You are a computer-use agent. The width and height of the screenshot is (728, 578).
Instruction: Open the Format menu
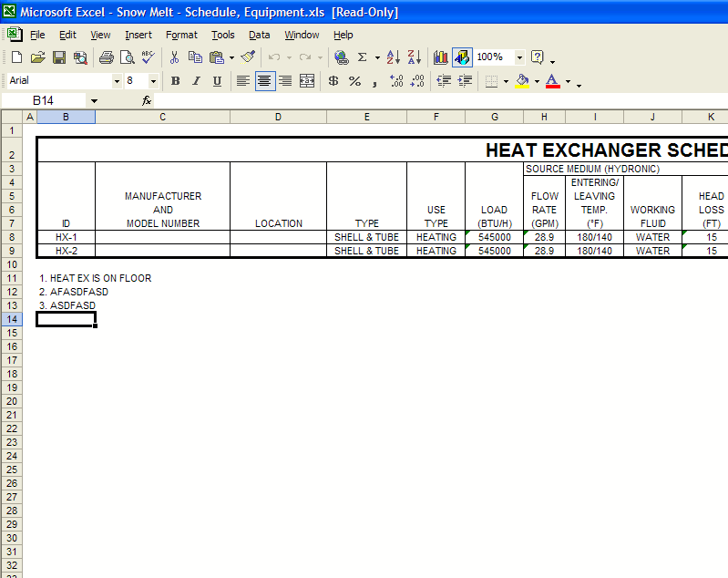(181, 35)
